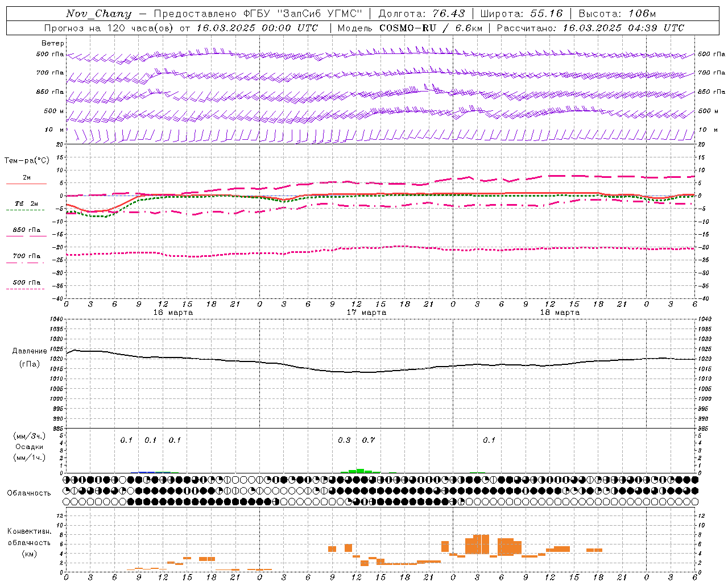This screenshot has height=582, width=728.
Task: Click the 'Тем-ра(°C)' temperature label
Action: coord(27,160)
